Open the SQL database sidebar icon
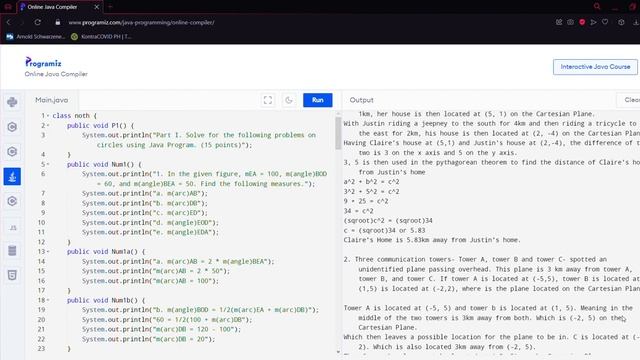Screen dimensions: 640x360 [x=12, y=251]
